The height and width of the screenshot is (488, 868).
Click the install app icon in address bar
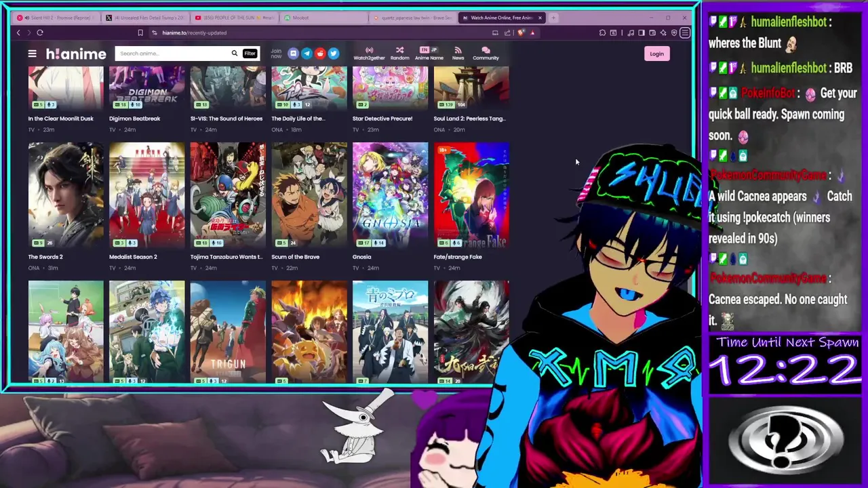495,33
